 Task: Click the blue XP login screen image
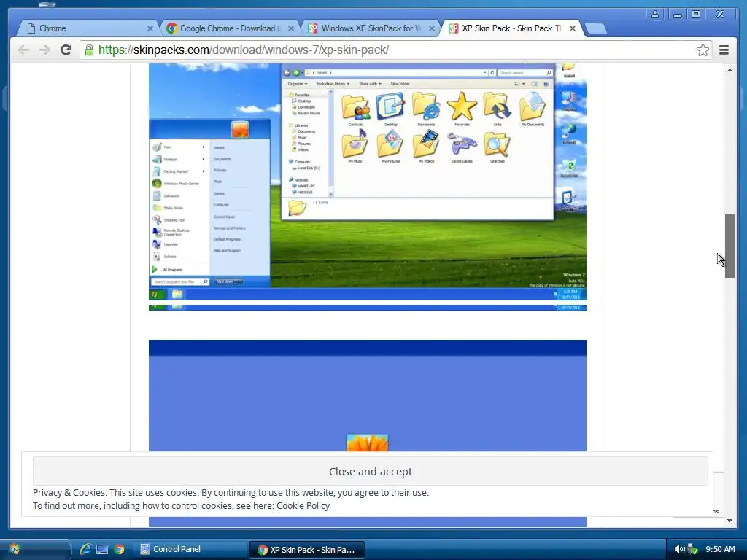click(368, 395)
